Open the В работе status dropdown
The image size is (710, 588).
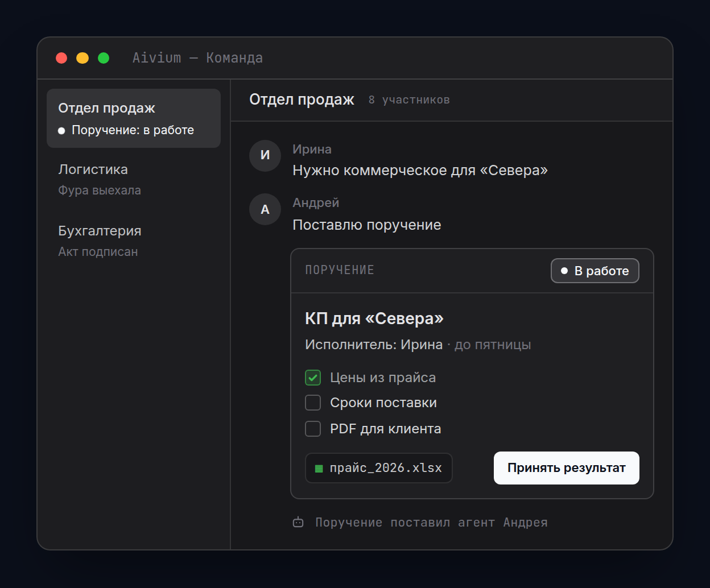(x=595, y=271)
